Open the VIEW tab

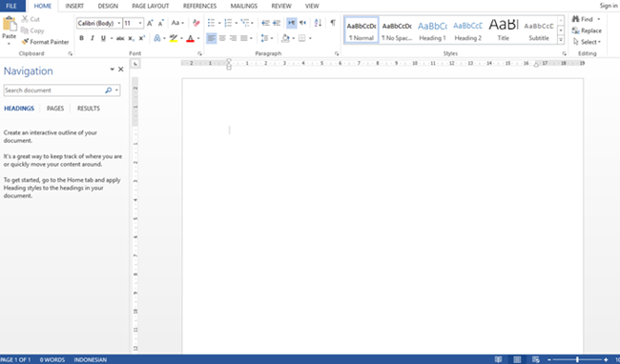312,6
